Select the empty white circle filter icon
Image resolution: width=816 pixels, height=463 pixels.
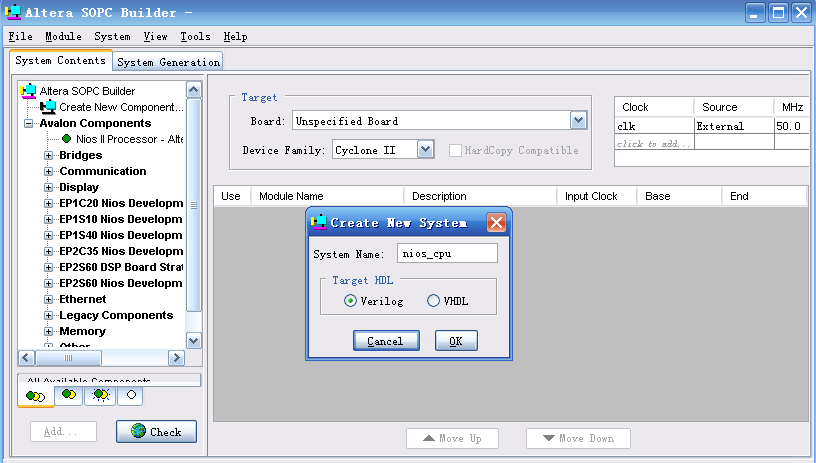(x=131, y=395)
